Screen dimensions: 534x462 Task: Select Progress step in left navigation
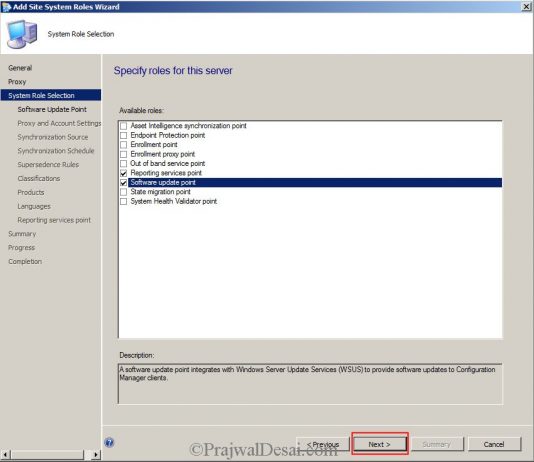click(21, 248)
